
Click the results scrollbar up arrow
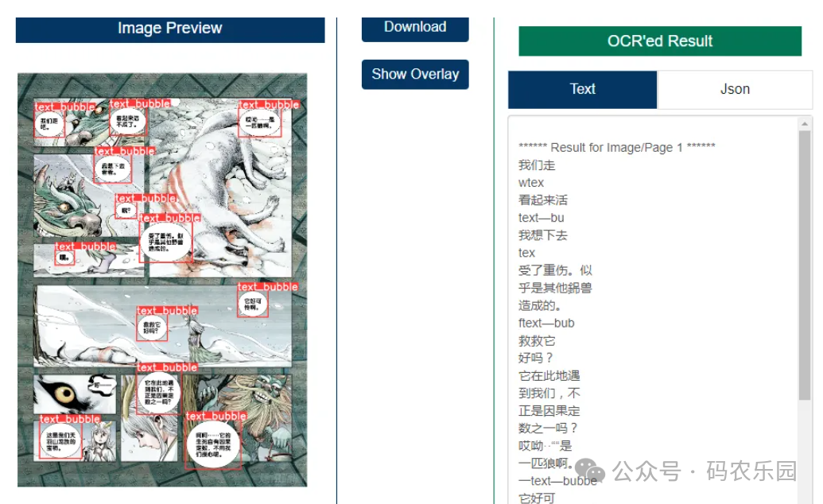pos(805,124)
